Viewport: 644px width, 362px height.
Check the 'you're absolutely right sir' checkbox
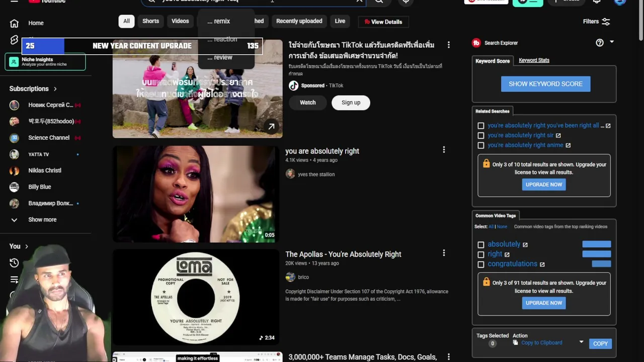(x=481, y=135)
